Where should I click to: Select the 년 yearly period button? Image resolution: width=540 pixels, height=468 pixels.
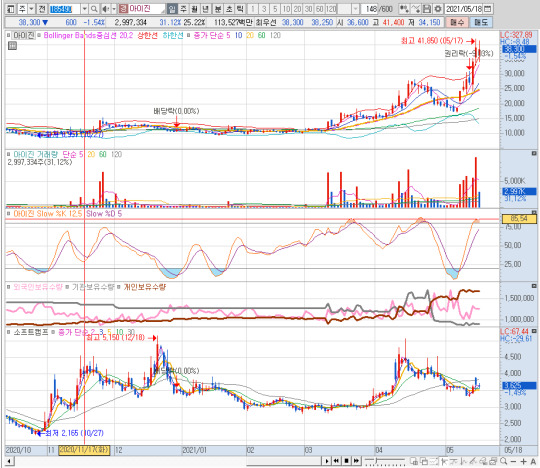coord(205,9)
